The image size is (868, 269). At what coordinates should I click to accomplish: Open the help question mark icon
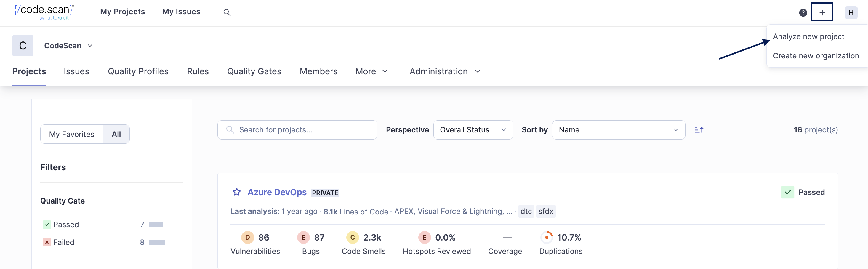point(803,12)
